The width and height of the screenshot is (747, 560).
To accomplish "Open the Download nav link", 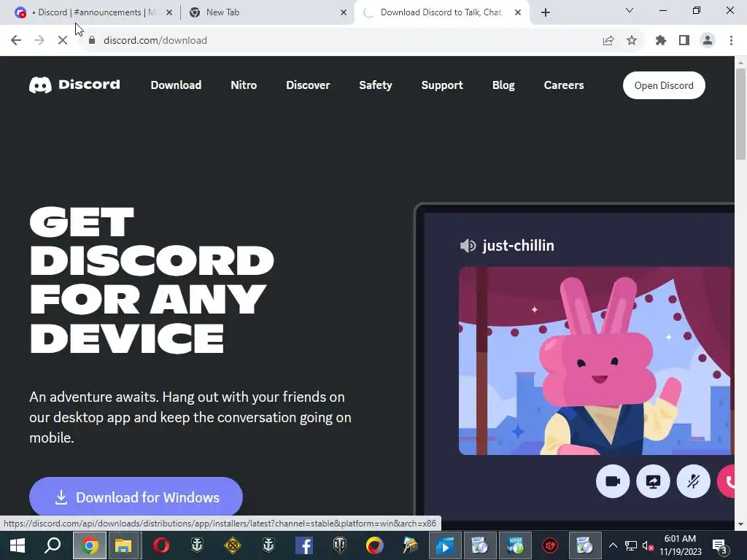I will (176, 85).
